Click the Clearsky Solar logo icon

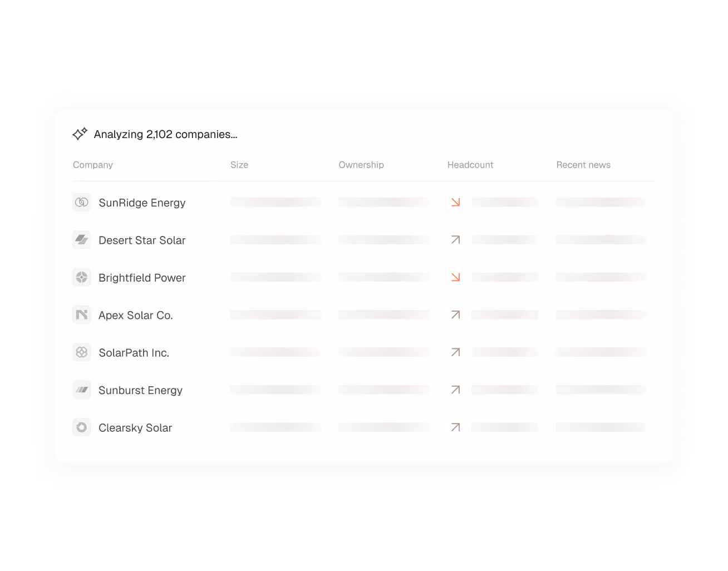coord(82,427)
